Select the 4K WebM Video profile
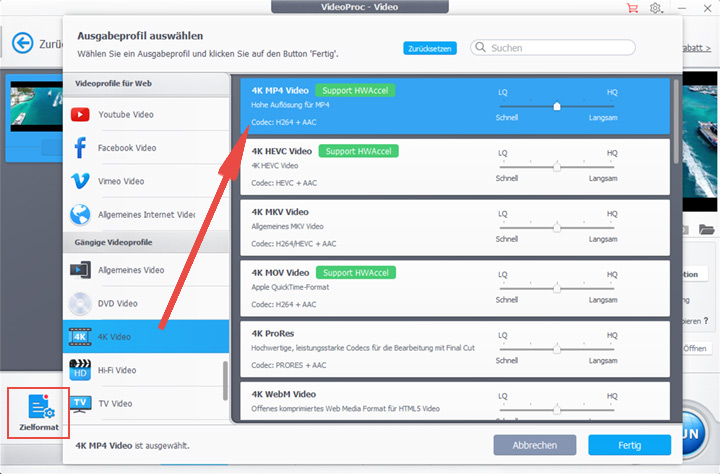This screenshot has height=474, width=720. pos(455,401)
